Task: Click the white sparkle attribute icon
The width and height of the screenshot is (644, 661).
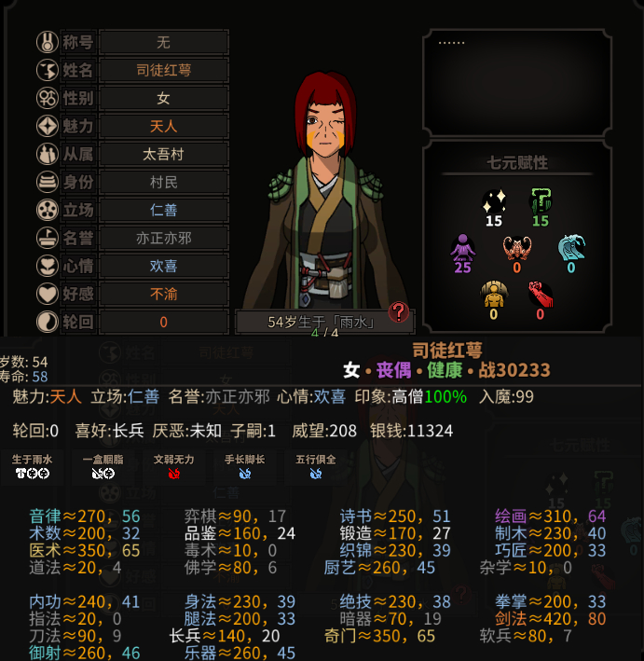Action: click(x=494, y=201)
